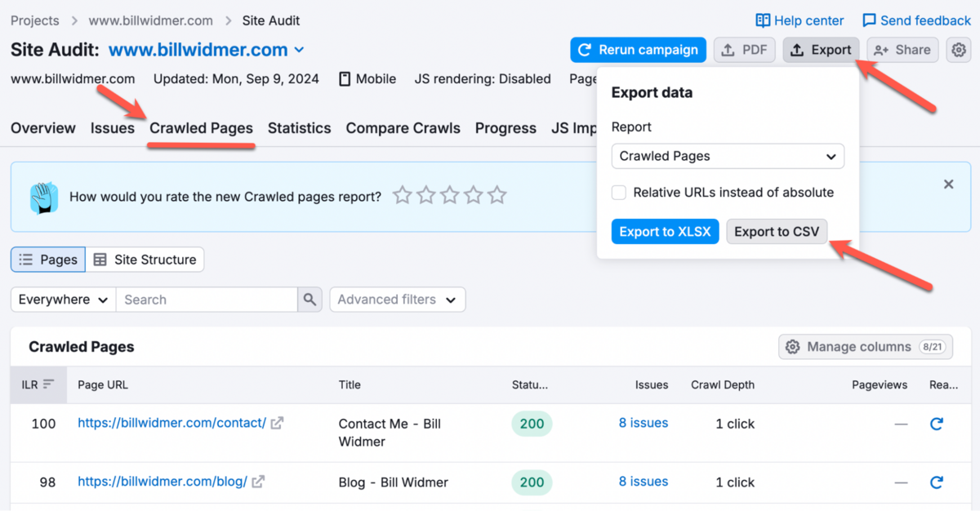Image resolution: width=980 pixels, height=511 pixels.
Task: Expand the Report dropdown showing Crawled Pages
Action: (x=728, y=156)
